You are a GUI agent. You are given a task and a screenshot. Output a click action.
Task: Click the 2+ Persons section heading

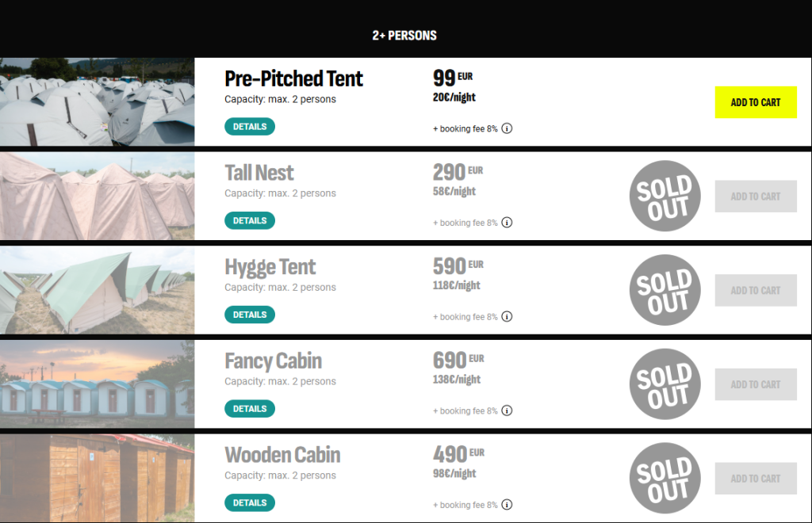coord(404,36)
